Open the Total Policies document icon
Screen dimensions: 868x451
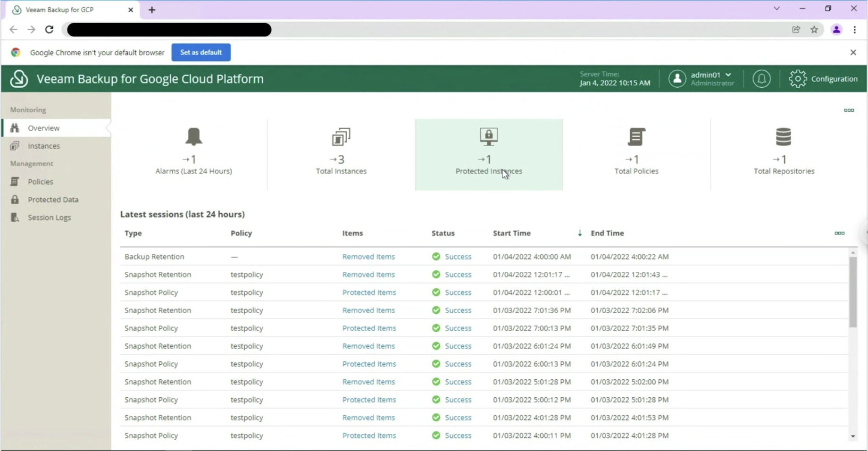click(x=636, y=136)
